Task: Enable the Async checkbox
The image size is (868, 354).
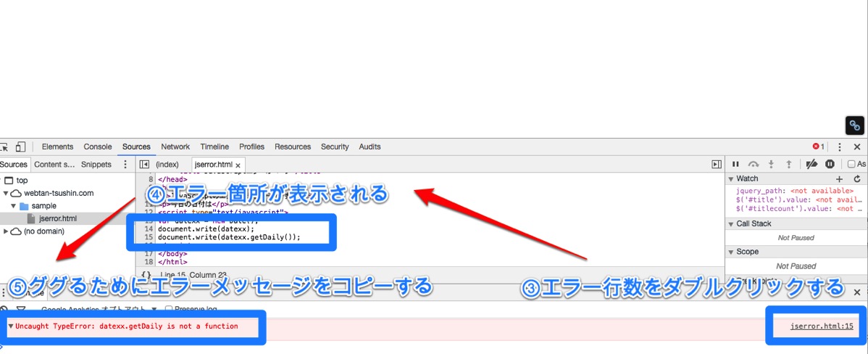Action: tap(851, 164)
